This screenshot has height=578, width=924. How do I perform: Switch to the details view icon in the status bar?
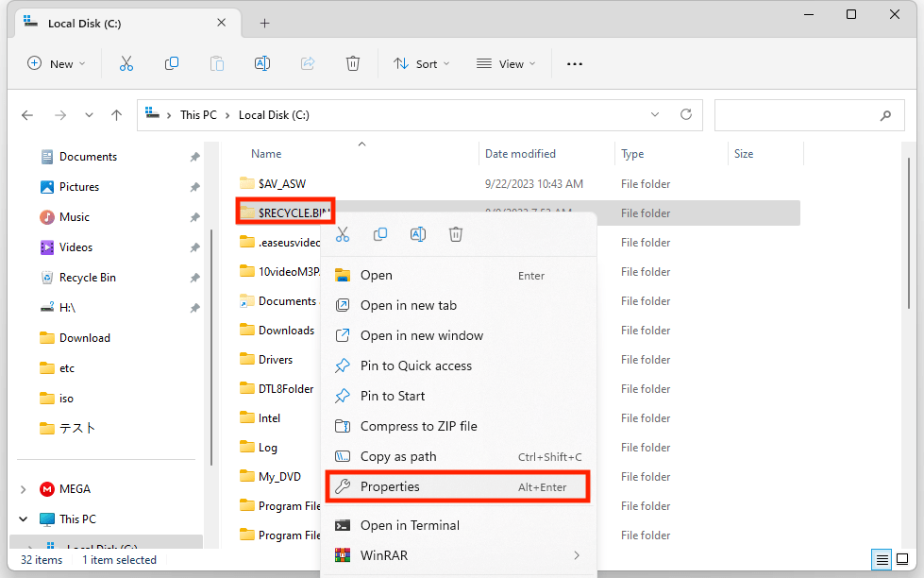[881, 559]
